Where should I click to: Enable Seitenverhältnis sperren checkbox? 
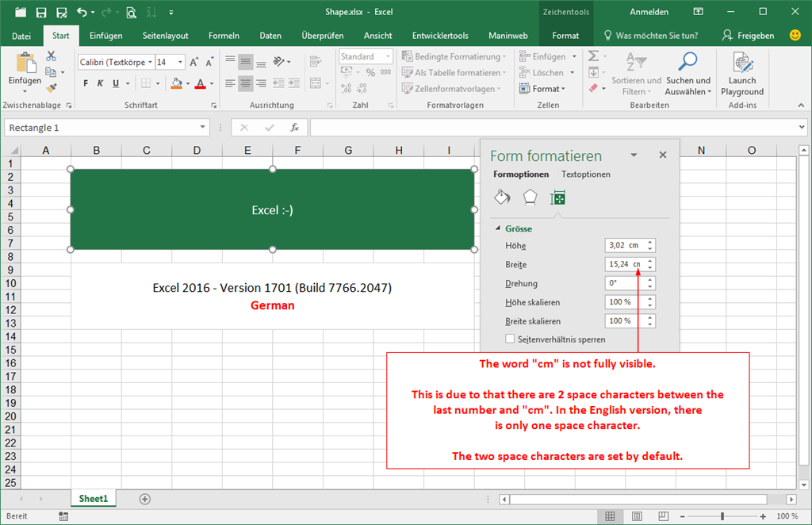[x=510, y=339]
